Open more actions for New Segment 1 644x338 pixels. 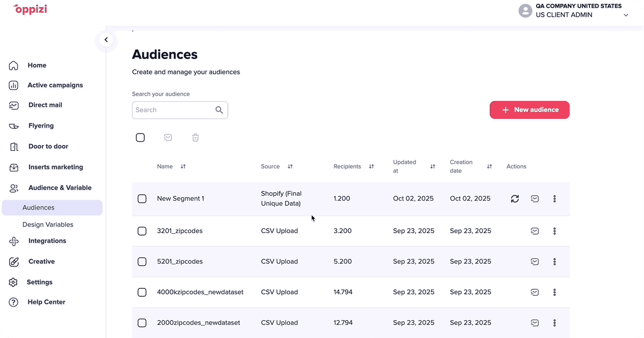pyautogui.click(x=555, y=199)
